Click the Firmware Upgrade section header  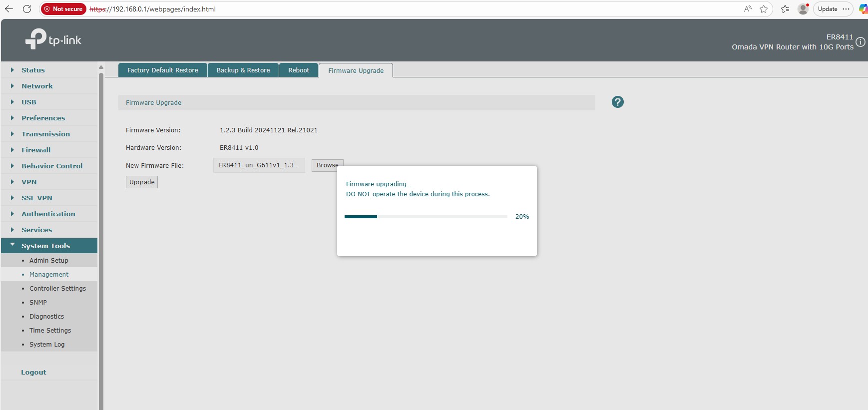[x=357, y=102]
